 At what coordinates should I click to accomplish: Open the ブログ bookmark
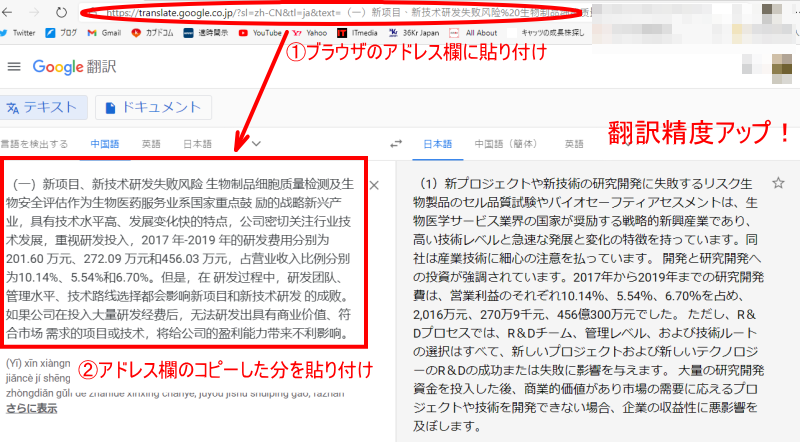pos(61,33)
